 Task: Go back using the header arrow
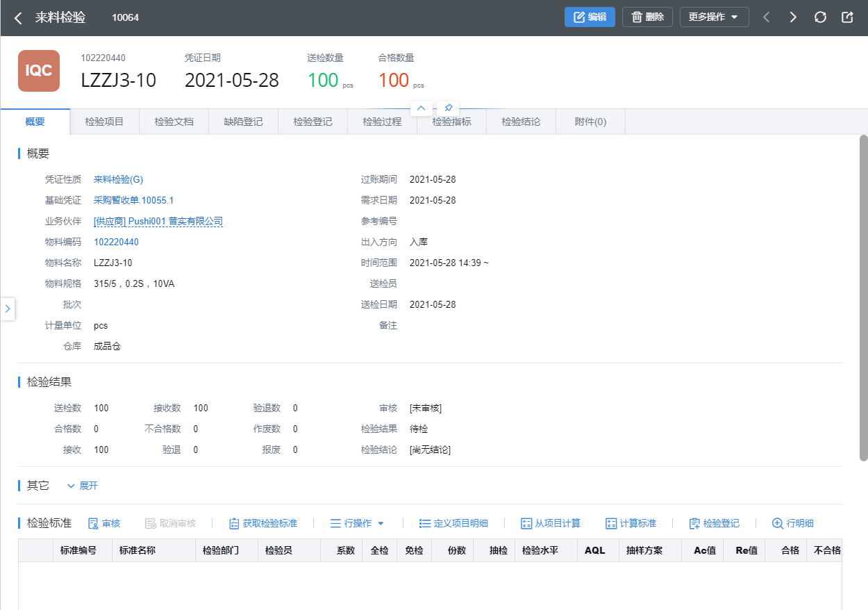coord(19,18)
